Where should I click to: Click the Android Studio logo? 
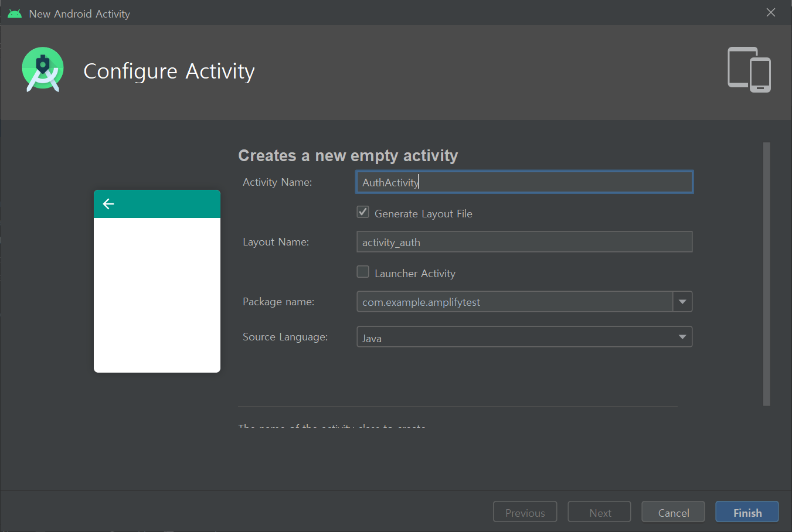coord(43,70)
